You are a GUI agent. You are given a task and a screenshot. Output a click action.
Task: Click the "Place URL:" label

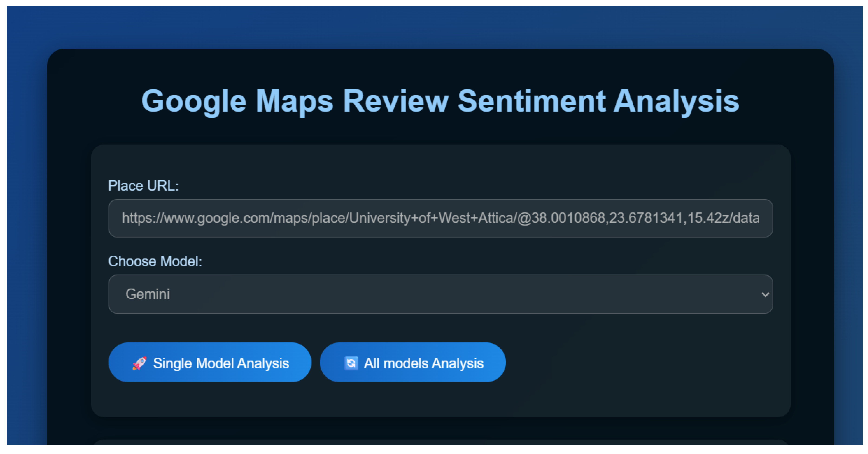[143, 186]
